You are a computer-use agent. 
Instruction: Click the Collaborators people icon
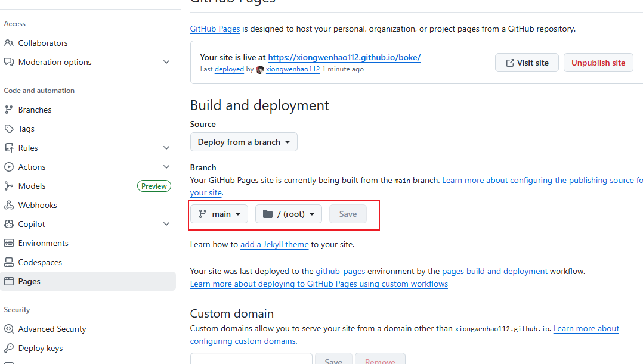pyautogui.click(x=9, y=43)
